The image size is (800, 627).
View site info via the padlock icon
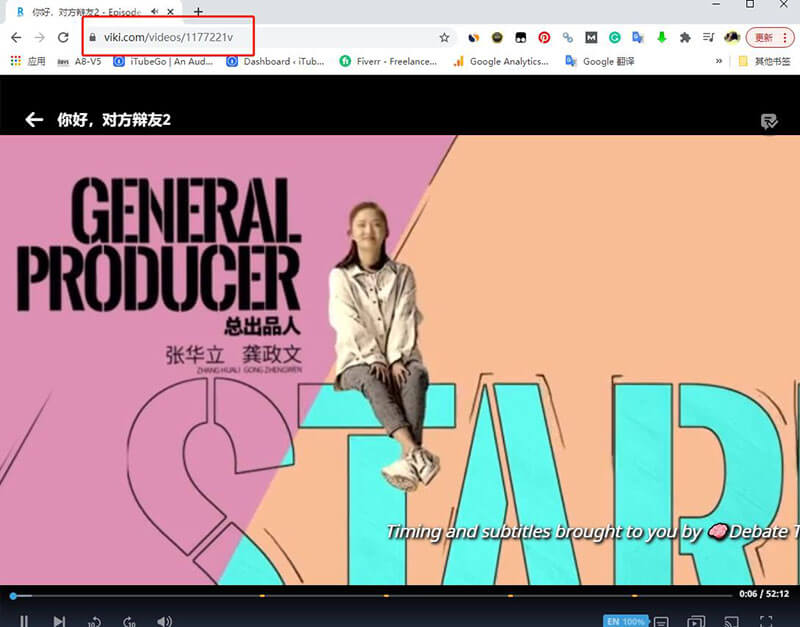click(x=92, y=37)
